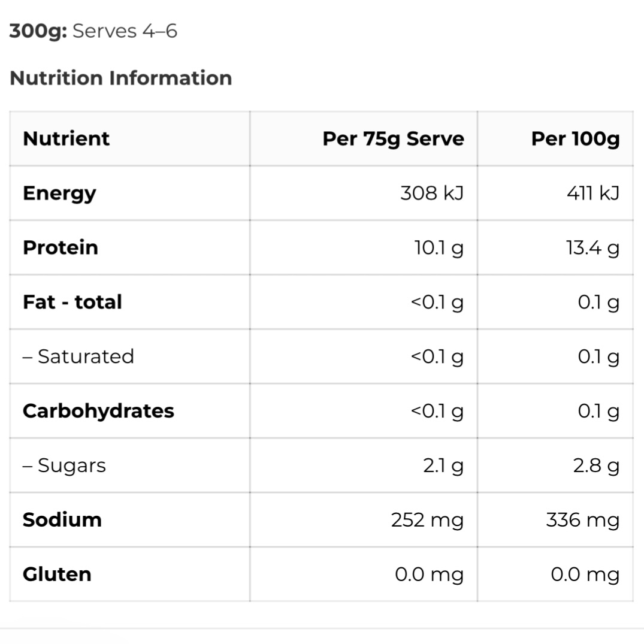Image resolution: width=644 pixels, height=644 pixels.
Task: Click the Nutrition Information heading
Action: [x=120, y=78]
